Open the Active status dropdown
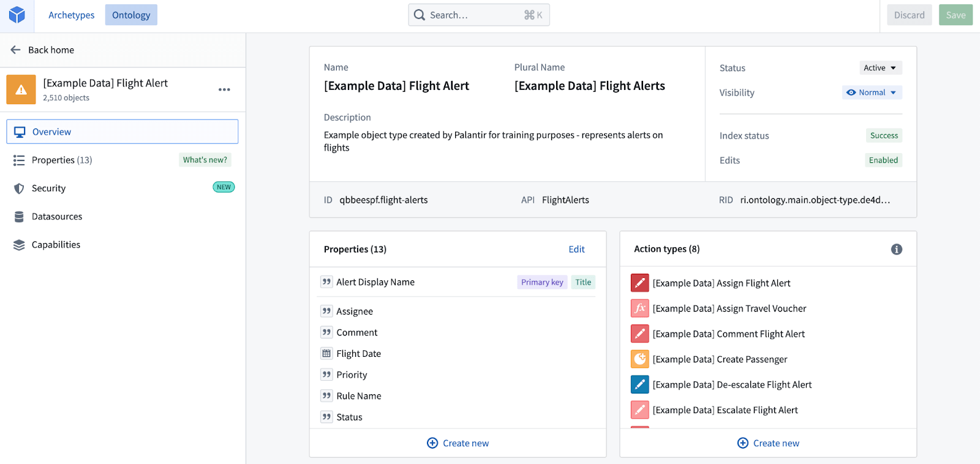The height and width of the screenshot is (464, 980). tap(881, 68)
